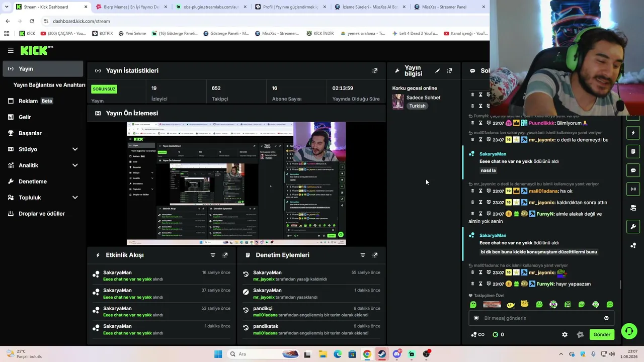Go back in browser history

[x=8, y=21]
